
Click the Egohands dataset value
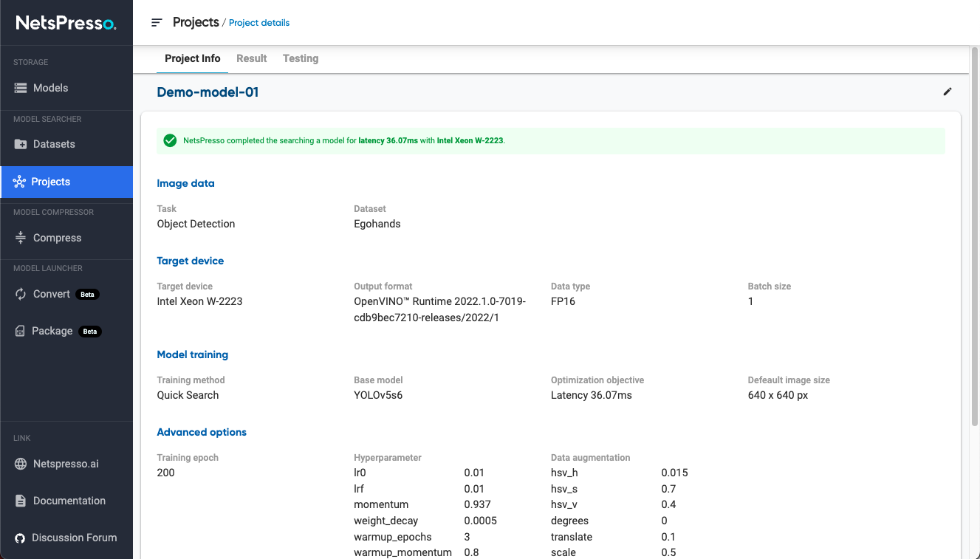[377, 224]
